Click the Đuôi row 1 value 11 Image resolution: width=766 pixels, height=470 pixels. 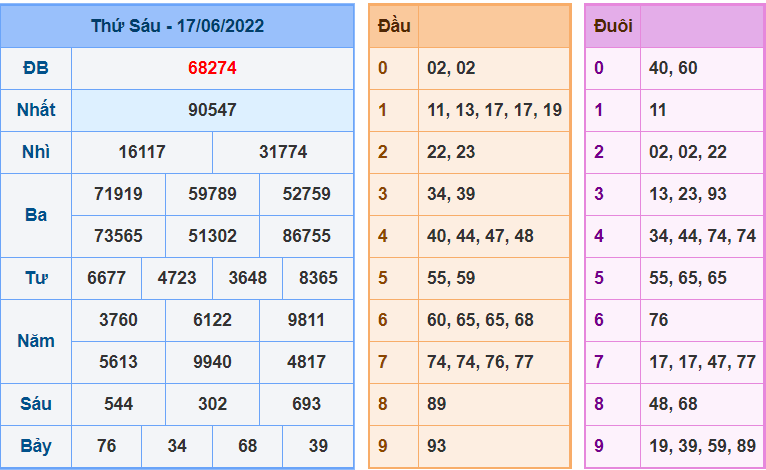[658, 110]
